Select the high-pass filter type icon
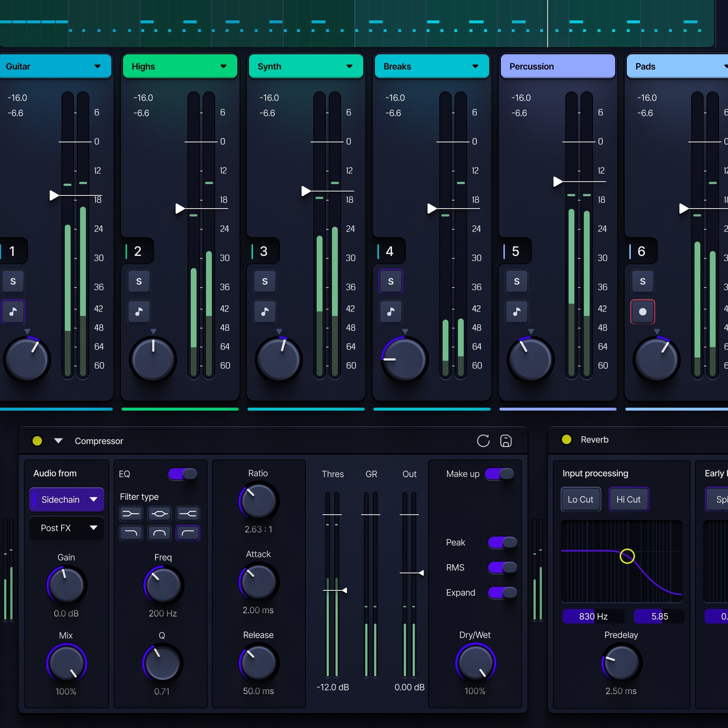The width and height of the screenshot is (728, 728). 188,533
